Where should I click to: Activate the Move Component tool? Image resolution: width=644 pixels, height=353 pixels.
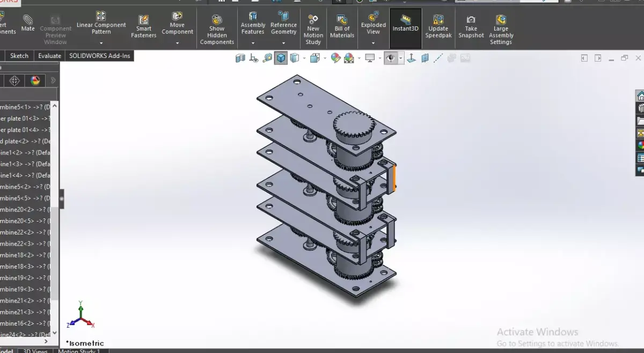pyautogui.click(x=177, y=21)
